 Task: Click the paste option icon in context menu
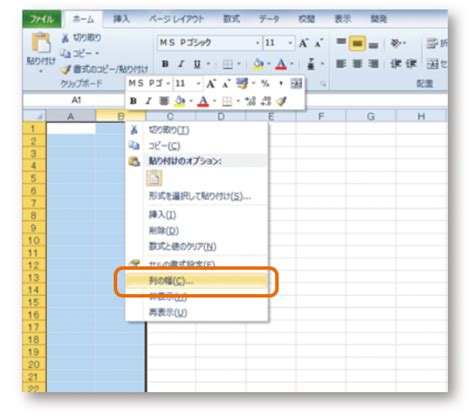click(x=154, y=178)
